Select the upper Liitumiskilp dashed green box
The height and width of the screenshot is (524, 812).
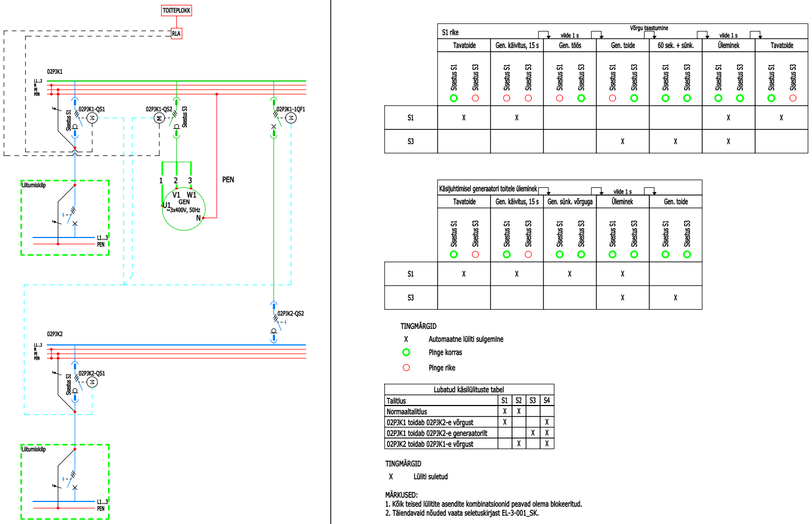pos(65,218)
